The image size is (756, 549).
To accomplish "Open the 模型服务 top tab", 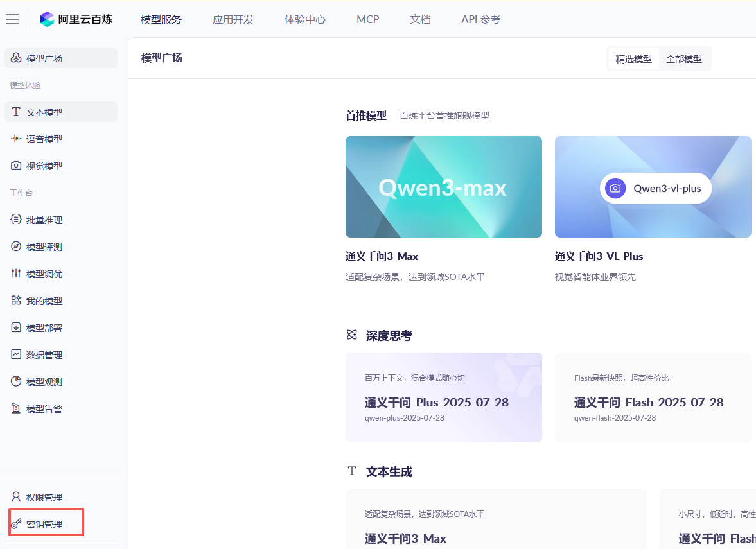I will 161,20.
